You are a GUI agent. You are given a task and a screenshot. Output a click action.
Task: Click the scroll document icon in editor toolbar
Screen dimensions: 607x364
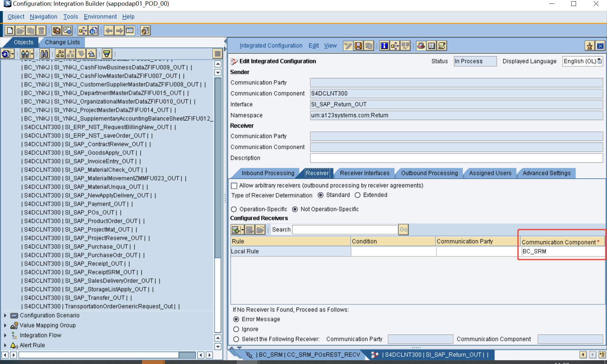pyautogui.click(x=442, y=46)
